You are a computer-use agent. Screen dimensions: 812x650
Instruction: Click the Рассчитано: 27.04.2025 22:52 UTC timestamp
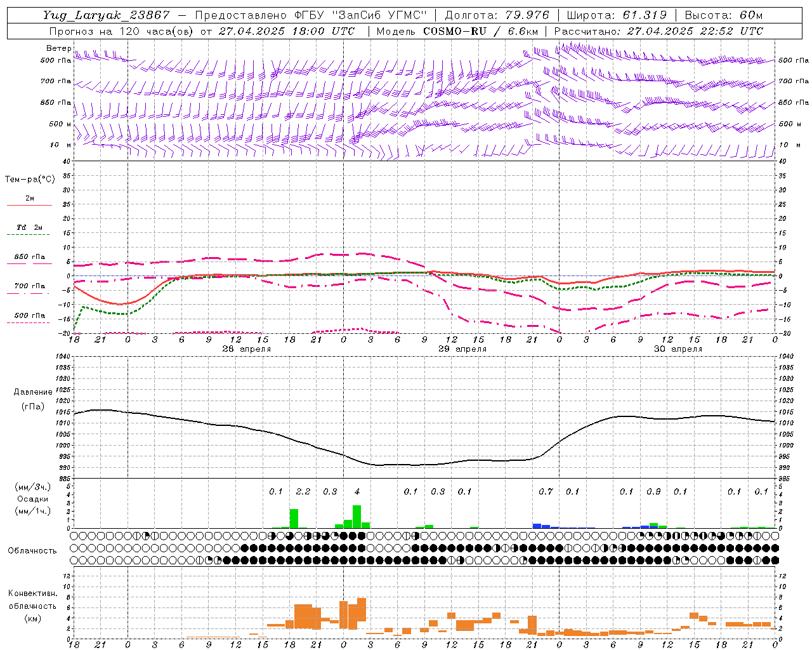pos(658,31)
